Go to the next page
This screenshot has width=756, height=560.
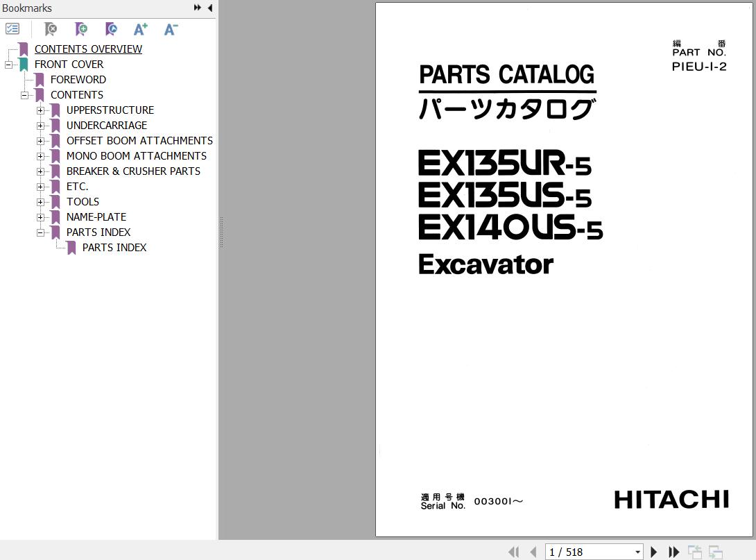coord(654,552)
